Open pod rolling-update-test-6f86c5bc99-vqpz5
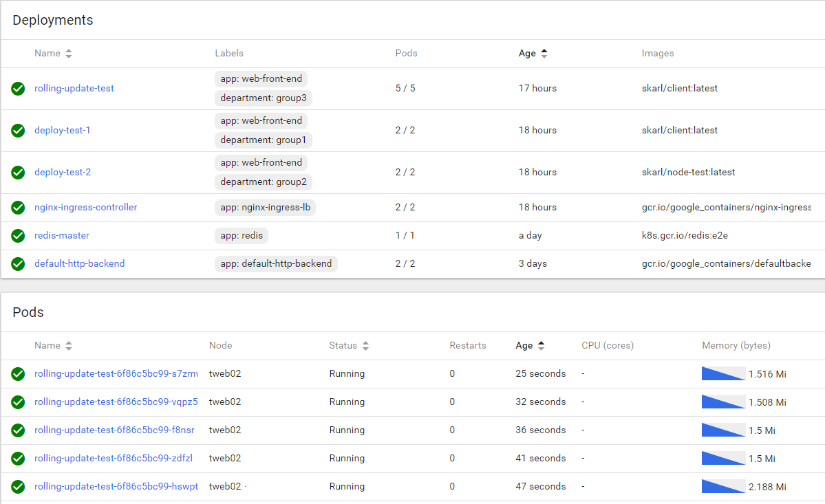825x504 pixels. coord(116,402)
